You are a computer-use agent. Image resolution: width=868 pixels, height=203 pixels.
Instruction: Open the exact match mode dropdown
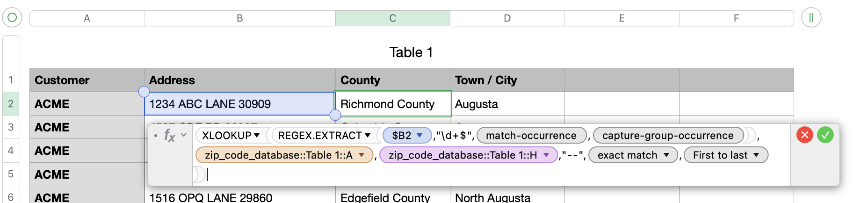(666, 155)
